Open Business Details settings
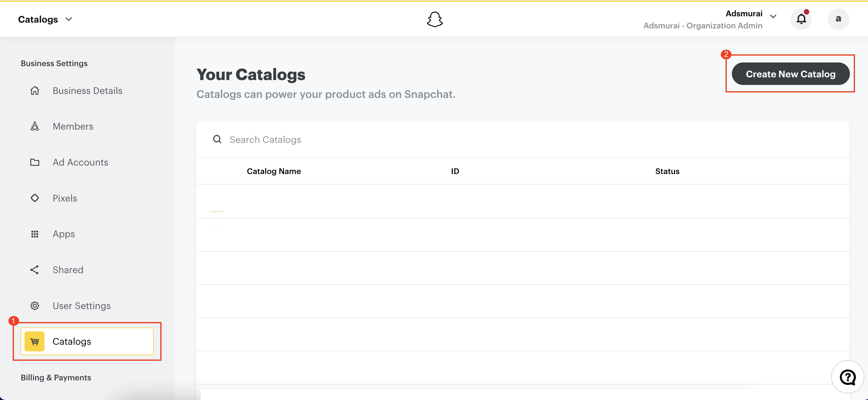 (x=87, y=91)
